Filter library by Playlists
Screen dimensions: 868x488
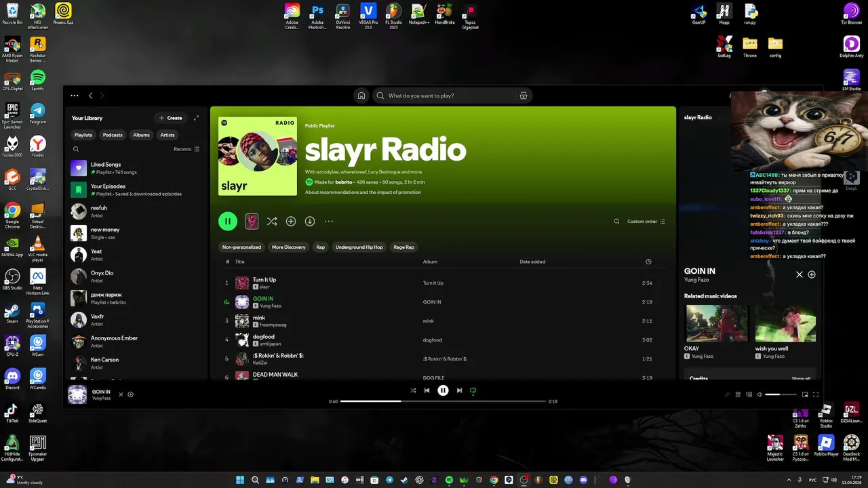click(83, 135)
